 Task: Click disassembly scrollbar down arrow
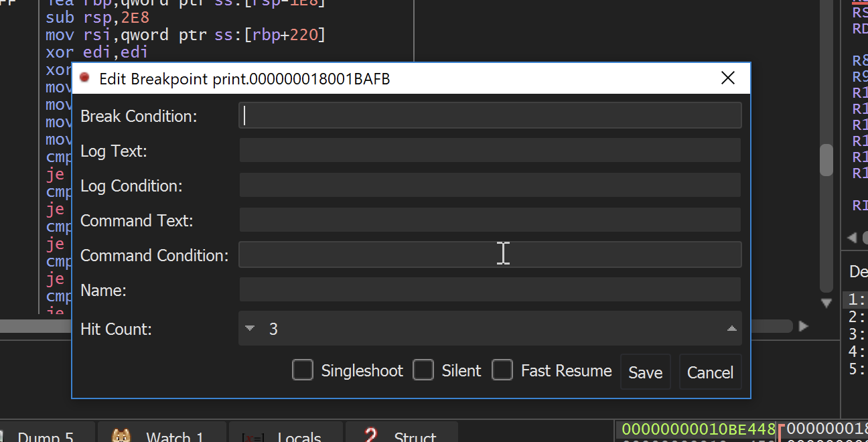click(x=826, y=303)
